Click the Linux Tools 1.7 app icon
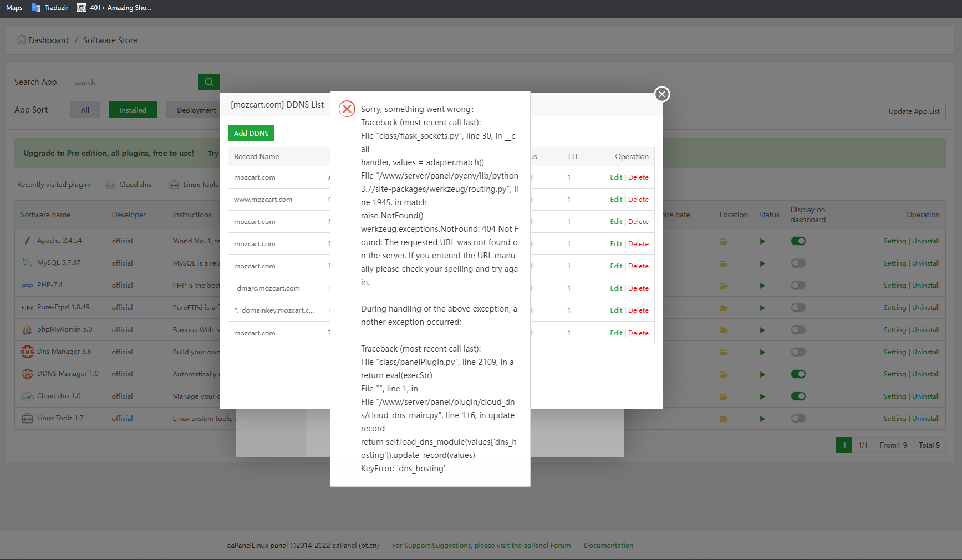The height and width of the screenshot is (560, 962). [x=27, y=418]
